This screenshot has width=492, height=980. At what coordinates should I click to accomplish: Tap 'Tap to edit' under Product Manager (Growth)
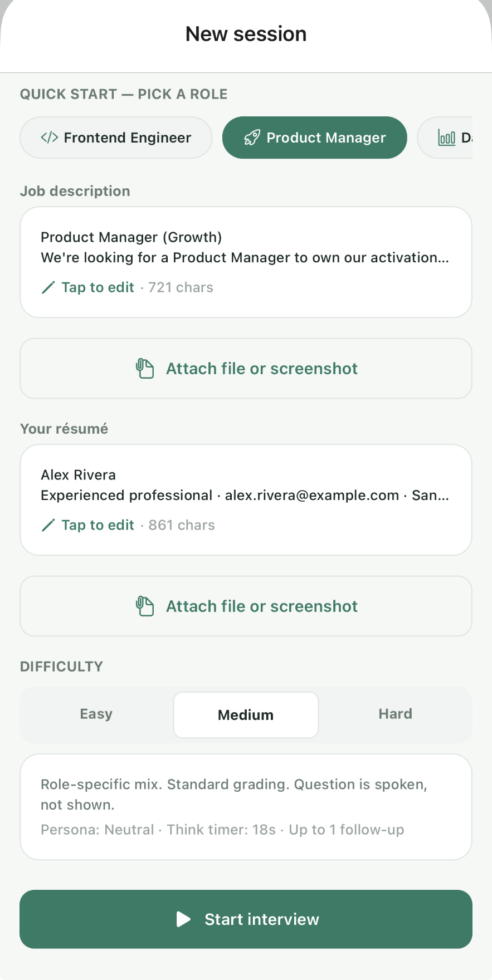(x=98, y=287)
